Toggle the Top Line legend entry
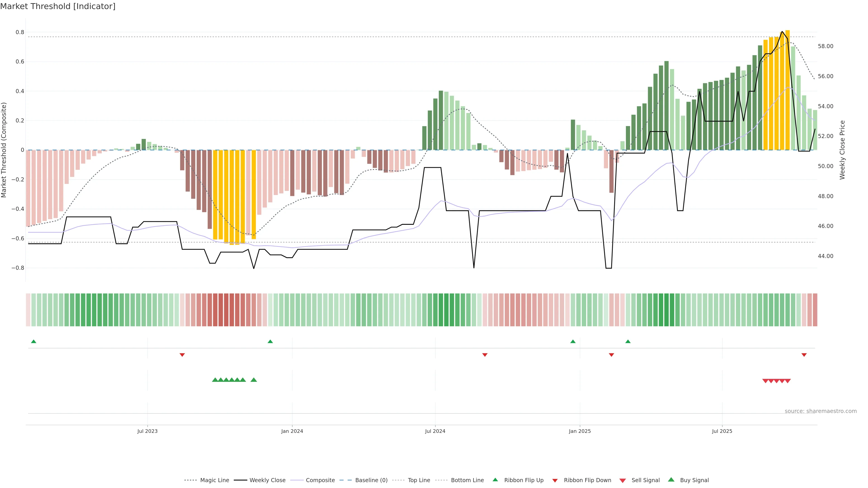868x488 pixels. point(419,480)
